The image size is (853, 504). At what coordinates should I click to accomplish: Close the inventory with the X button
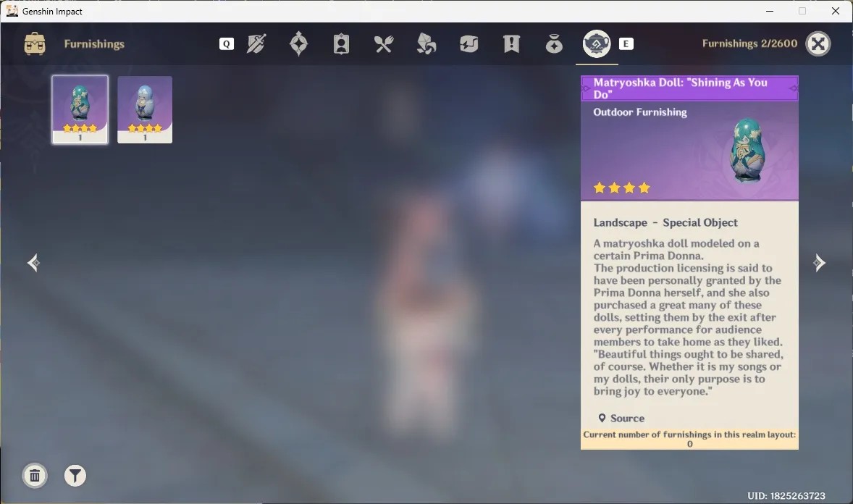(x=818, y=44)
